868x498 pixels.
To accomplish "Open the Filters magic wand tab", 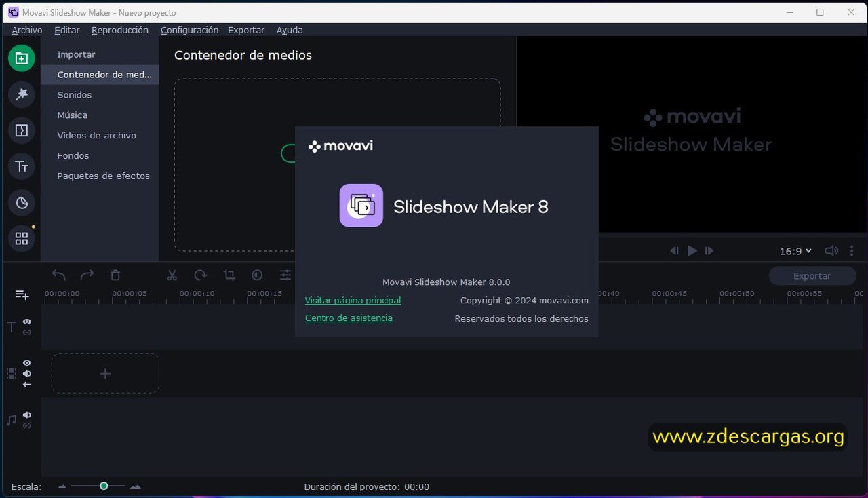I will 22,94.
